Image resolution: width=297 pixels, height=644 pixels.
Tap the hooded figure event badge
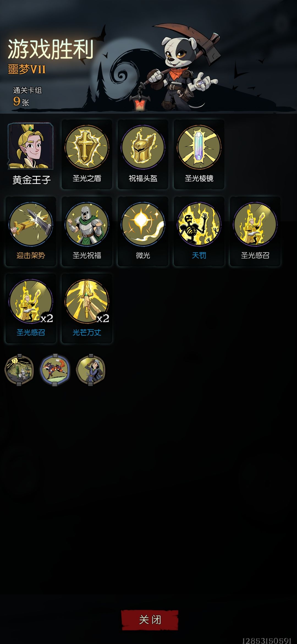tap(91, 370)
